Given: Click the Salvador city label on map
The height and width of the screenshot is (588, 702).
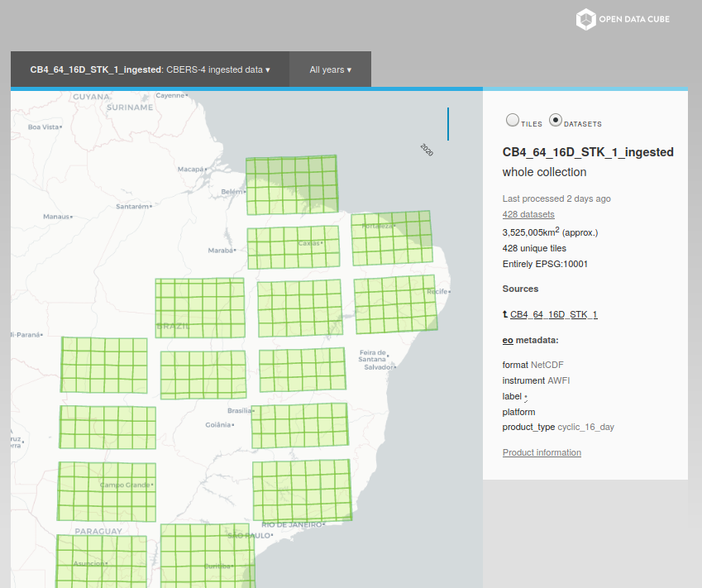Looking at the screenshot, I should [379, 367].
